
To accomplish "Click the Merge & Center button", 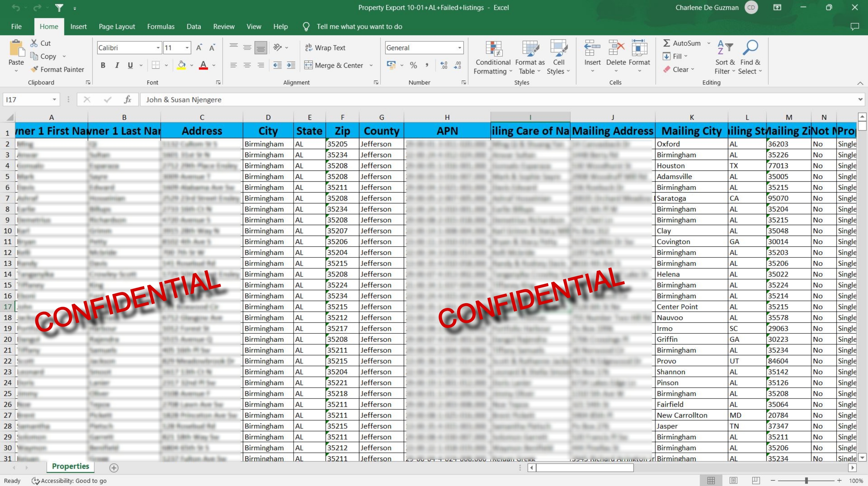I will (x=334, y=65).
